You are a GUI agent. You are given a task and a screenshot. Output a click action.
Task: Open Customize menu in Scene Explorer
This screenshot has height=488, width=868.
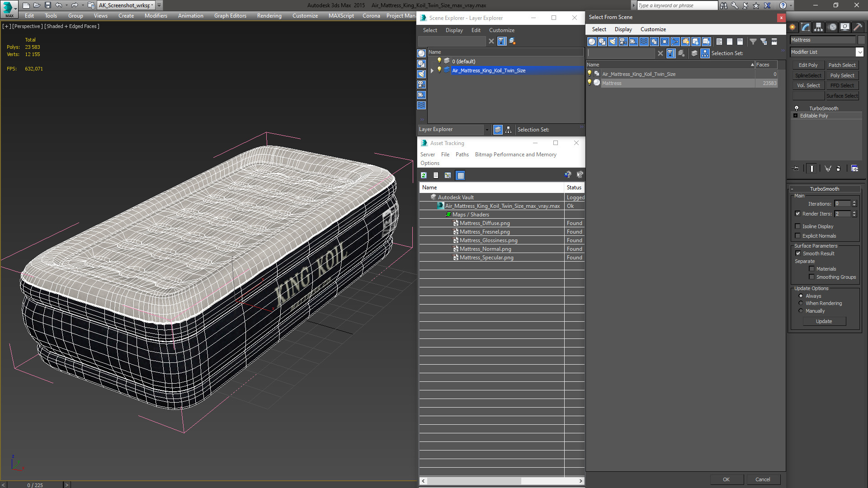501,30
